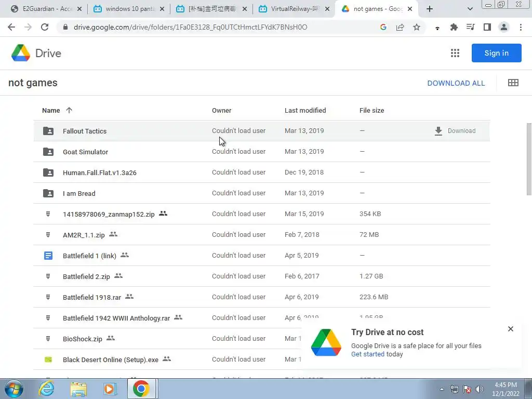The image size is (532, 399).
Task: Click the share page icon in address bar
Action: [x=400, y=27]
